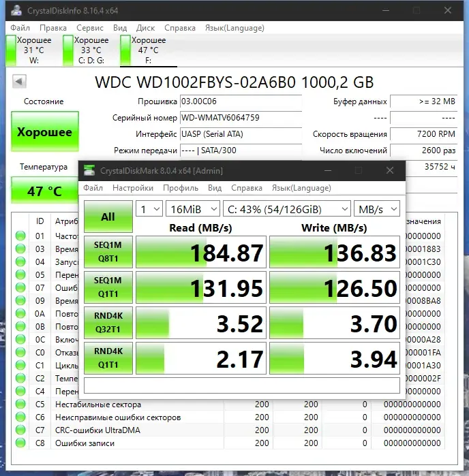Open the 16MiB test size dropdown

point(193,209)
